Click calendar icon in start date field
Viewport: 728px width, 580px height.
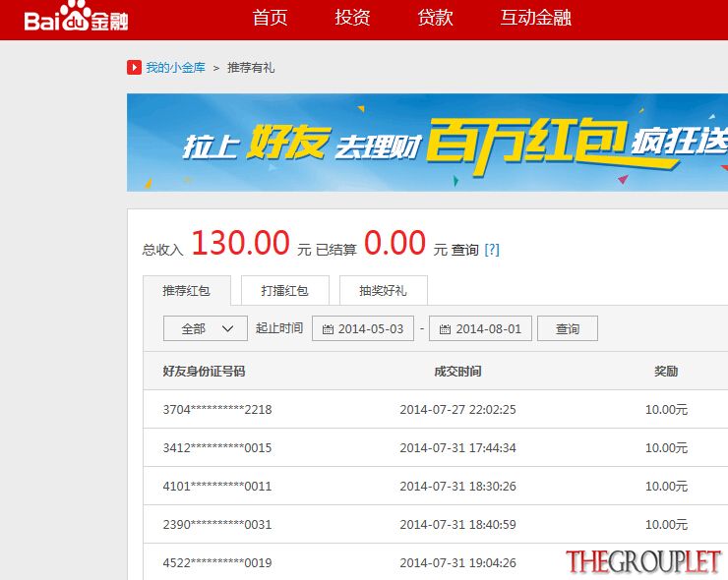click(328, 329)
